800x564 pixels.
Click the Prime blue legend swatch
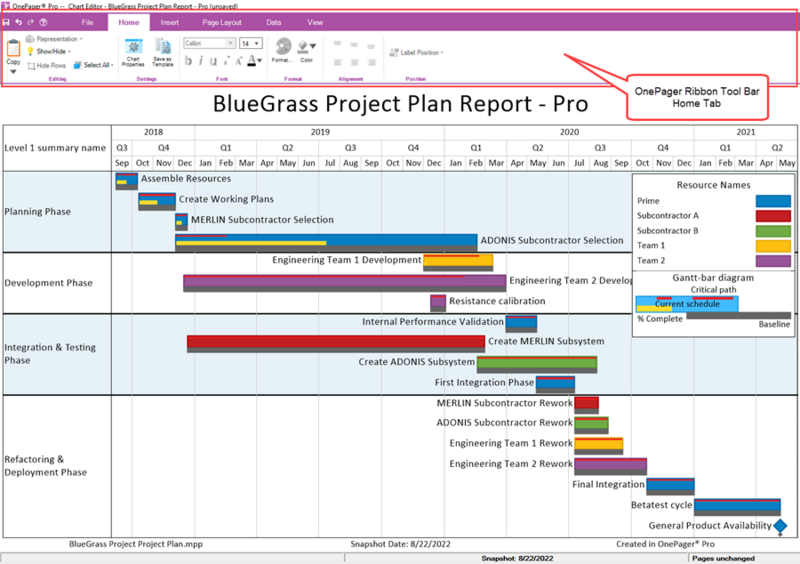pyautogui.click(x=773, y=201)
